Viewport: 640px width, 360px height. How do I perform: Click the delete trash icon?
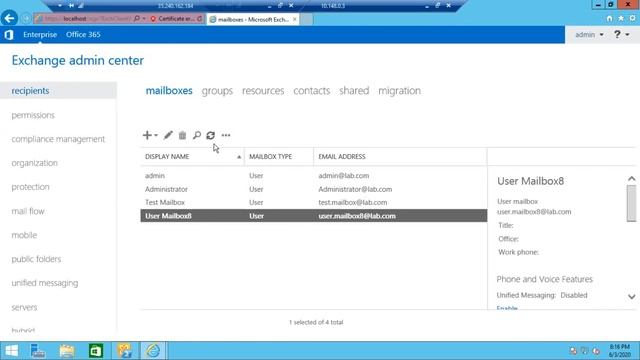pos(182,135)
